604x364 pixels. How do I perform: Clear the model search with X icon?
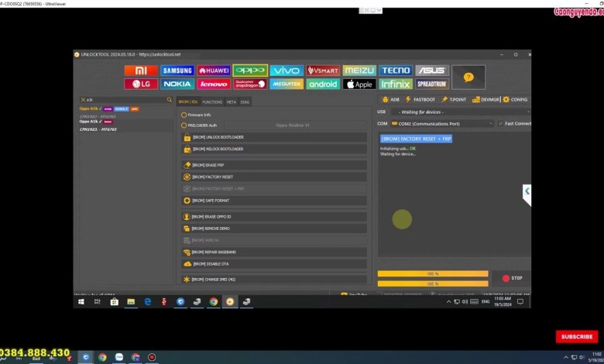pos(83,100)
